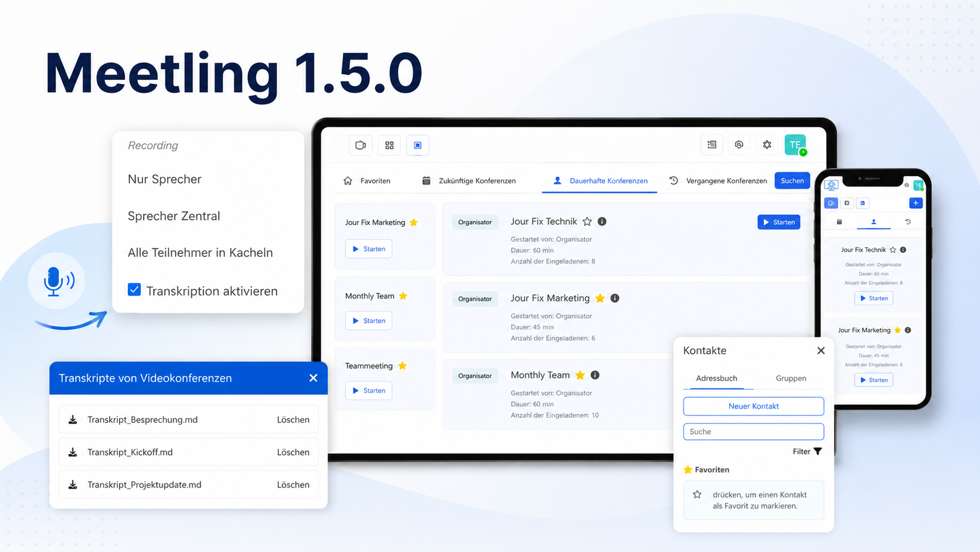
Task: Click Organisator badge on Jour Fix Technik row
Action: click(475, 222)
